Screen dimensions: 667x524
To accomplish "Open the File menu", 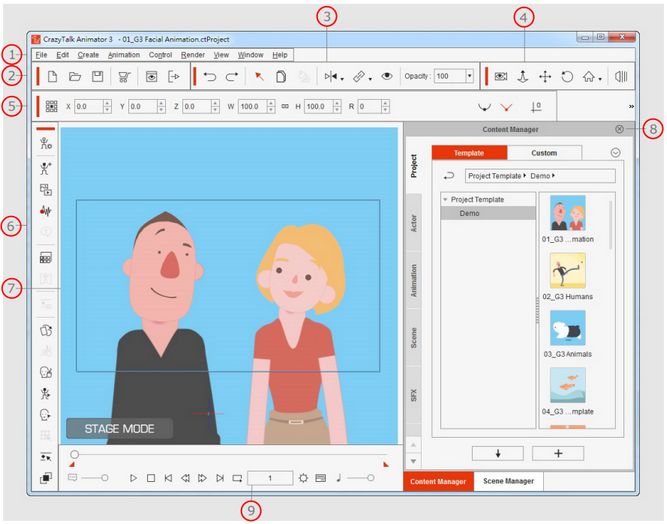I will [41, 55].
